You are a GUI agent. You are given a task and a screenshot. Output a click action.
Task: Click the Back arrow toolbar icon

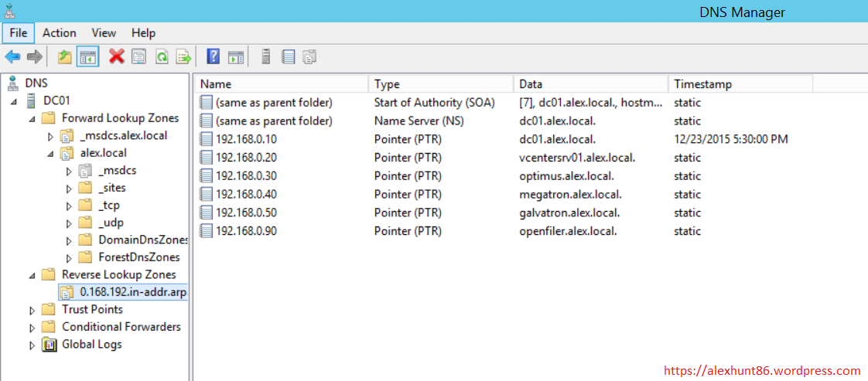click(x=12, y=56)
